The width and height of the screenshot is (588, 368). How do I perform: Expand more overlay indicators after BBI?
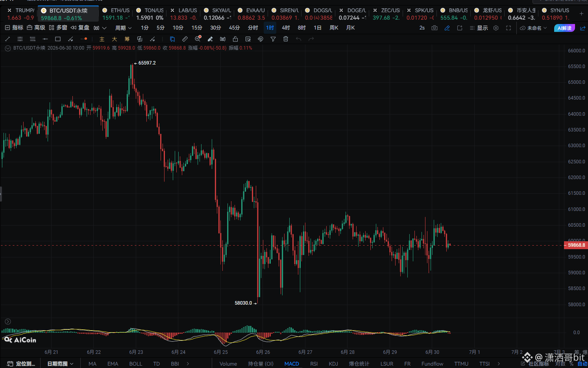188,364
